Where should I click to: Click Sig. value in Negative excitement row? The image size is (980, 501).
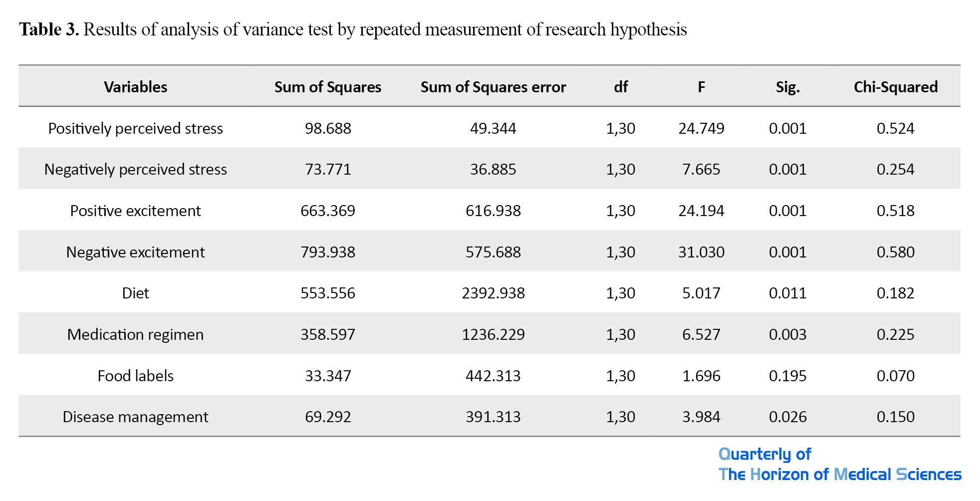(x=787, y=252)
